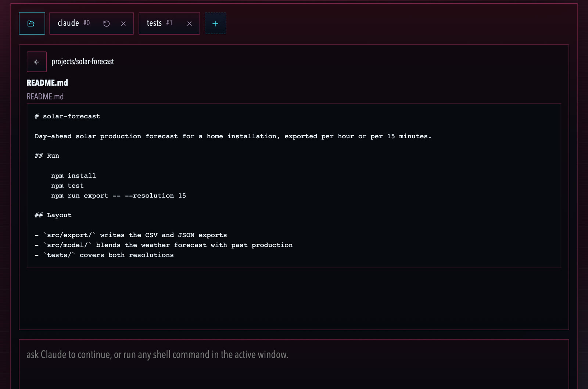Click the 'npm test' line
Screen dimensions: 588x389
pos(67,186)
